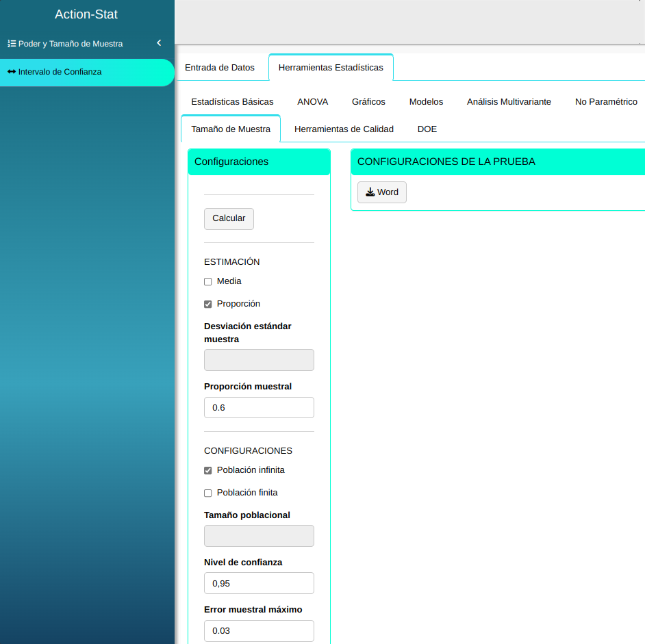645x644 pixels.
Task: Click the double-arrow icon beside Intervalo de Confianza
Action: coord(12,72)
